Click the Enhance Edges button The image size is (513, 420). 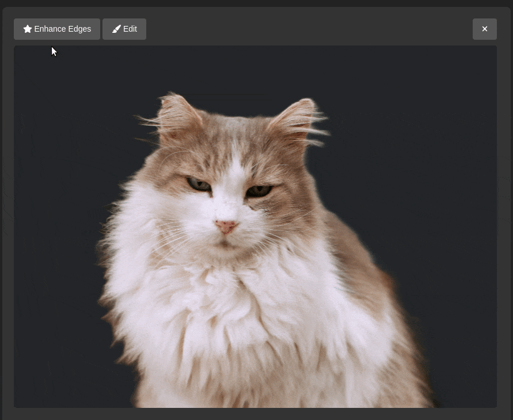(57, 29)
